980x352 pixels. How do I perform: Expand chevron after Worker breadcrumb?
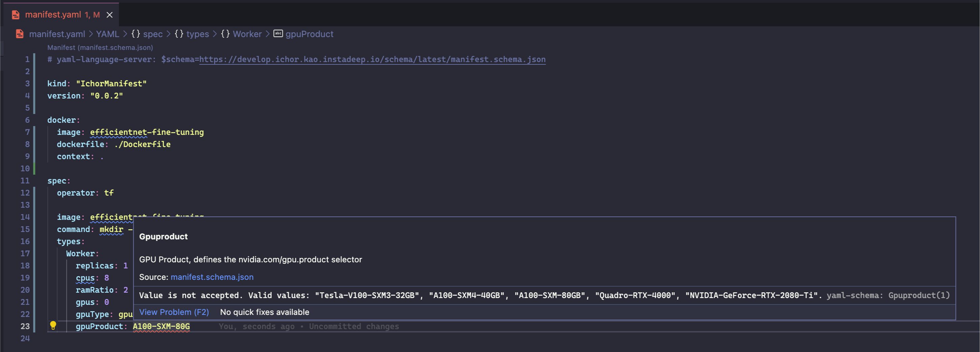pos(267,34)
